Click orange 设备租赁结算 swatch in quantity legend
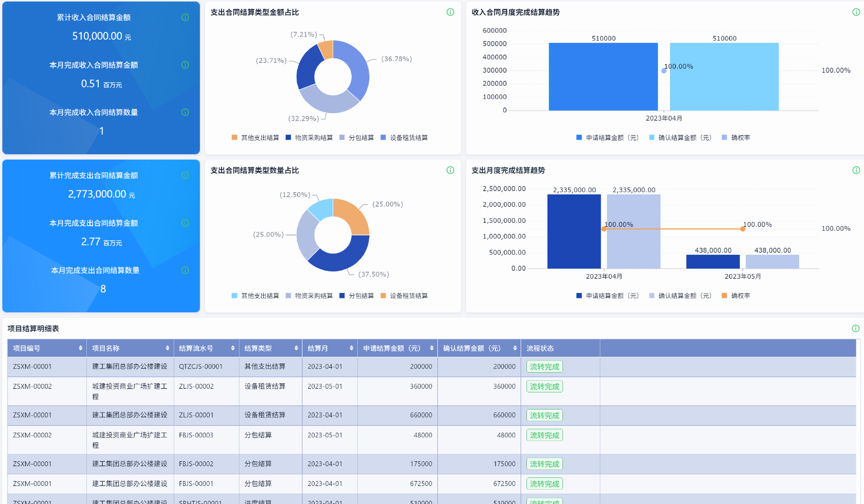Screen dimensions: 864x504 click(x=383, y=296)
